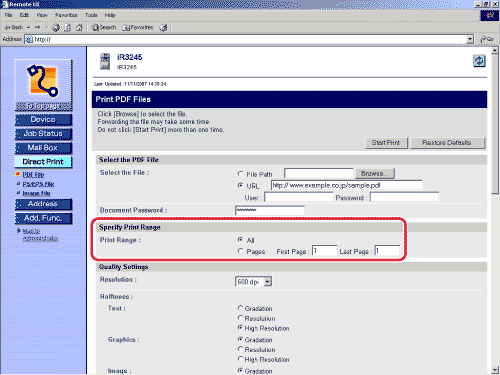Click the Last Page input field
This screenshot has height=375, width=500.
(387, 251)
